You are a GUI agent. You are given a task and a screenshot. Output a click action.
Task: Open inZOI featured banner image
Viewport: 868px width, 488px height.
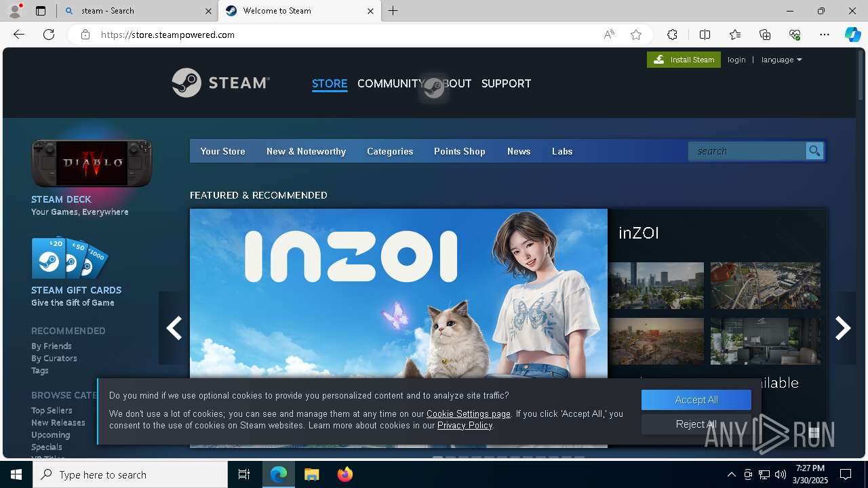[x=399, y=328]
